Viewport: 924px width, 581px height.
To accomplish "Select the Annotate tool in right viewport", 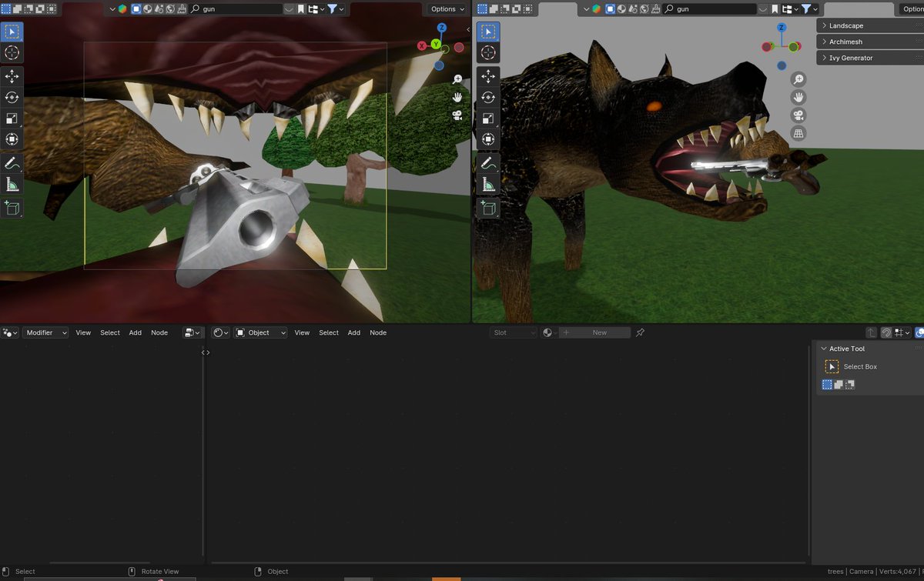I will (x=487, y=163).
